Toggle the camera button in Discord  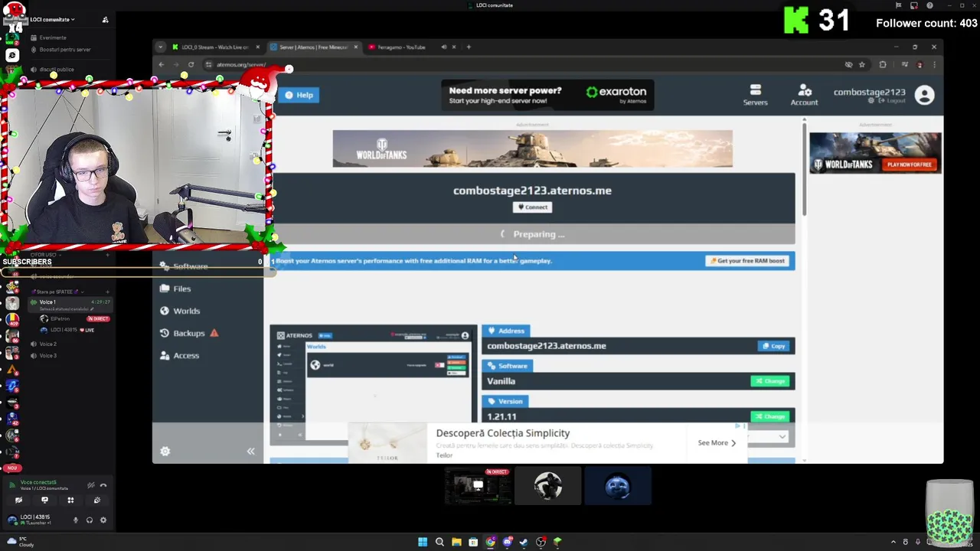tap(19, 500)
